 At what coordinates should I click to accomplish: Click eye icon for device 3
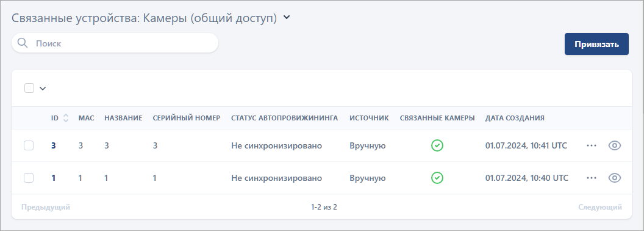point(615,145)
